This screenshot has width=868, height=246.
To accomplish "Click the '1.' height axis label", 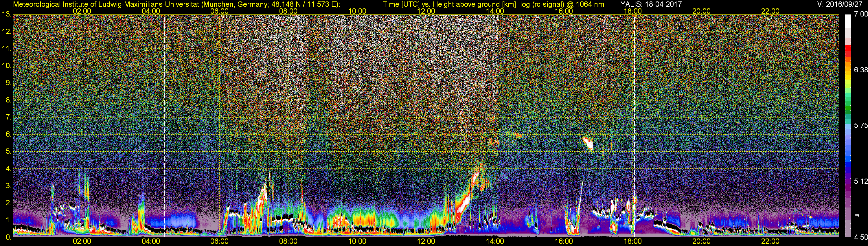I will click(x=8, y=220).
